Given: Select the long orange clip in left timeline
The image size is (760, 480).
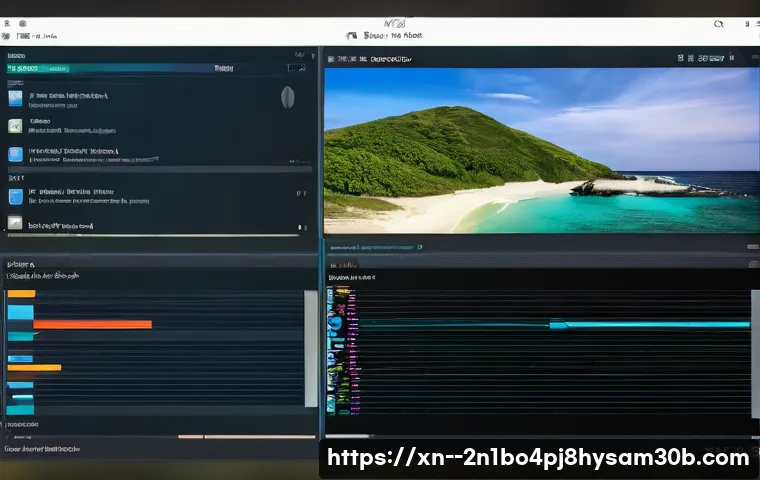Looking at the screenshot, I should tap(93, 324).
